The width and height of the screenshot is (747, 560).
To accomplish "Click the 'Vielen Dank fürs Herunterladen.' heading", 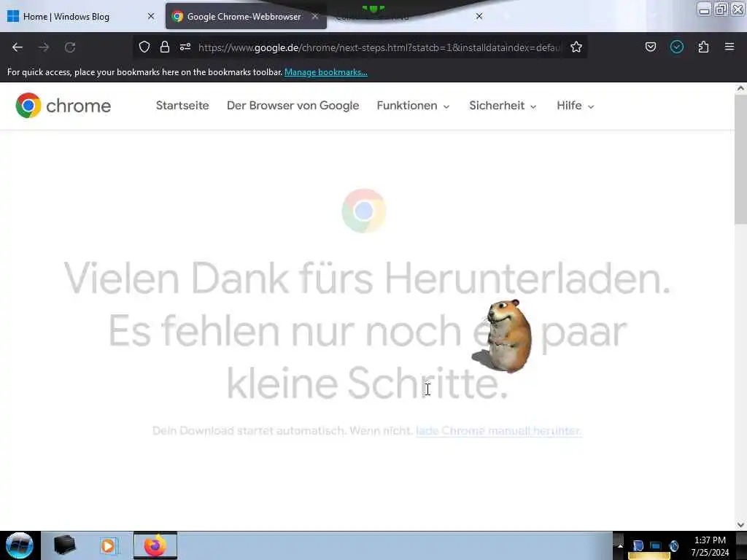I will 367,278.
